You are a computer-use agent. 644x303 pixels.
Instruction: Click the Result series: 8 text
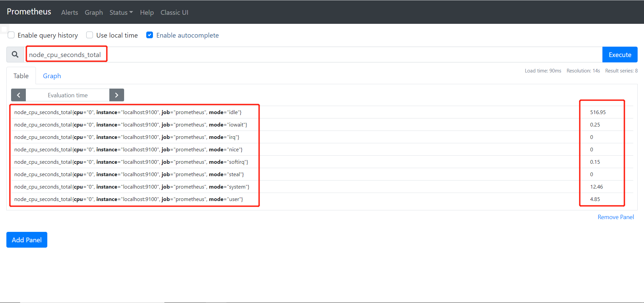622,71
